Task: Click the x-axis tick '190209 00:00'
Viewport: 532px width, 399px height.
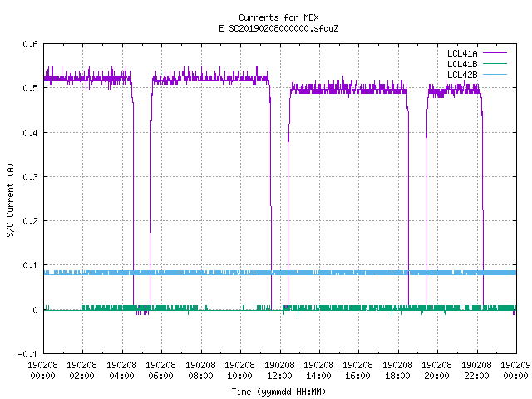Action: click(x=515, y=371)
